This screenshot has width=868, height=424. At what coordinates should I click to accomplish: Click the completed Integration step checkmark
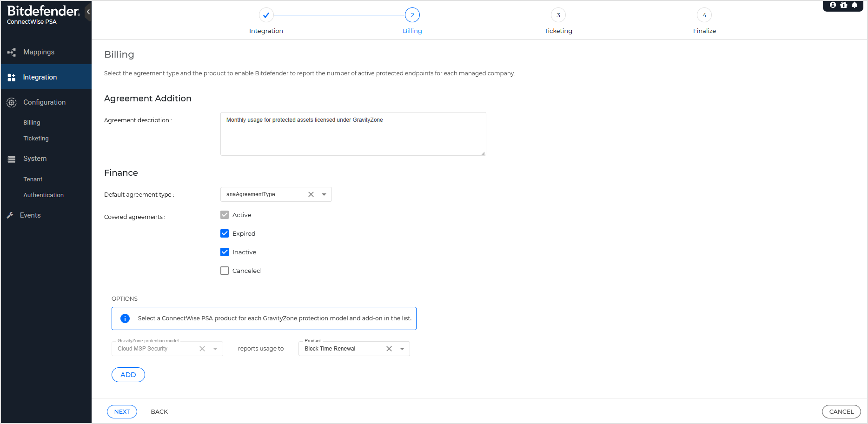coord(266,15)
